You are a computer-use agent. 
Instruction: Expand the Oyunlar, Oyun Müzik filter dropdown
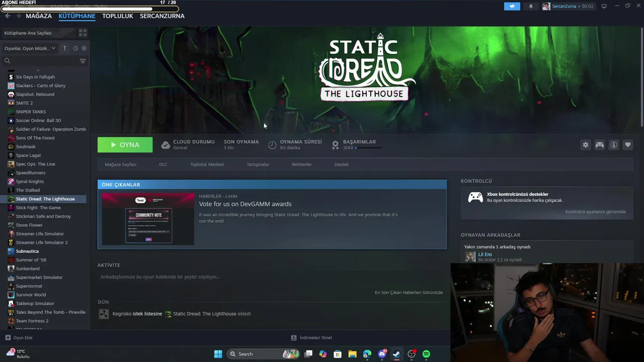(x=30, y=48)
